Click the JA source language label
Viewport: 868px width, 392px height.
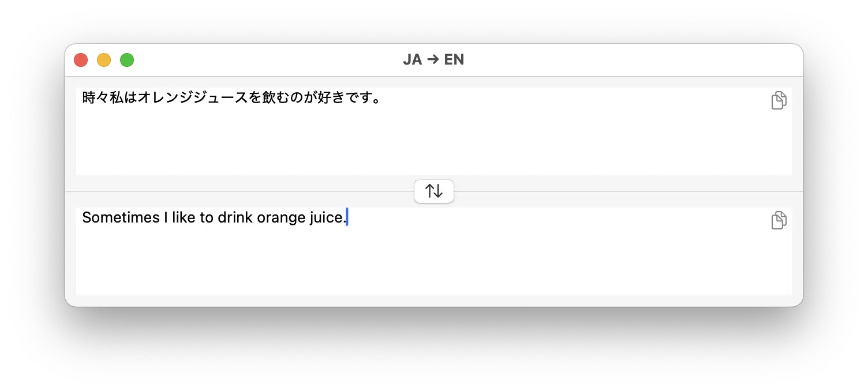click(412, 59)
